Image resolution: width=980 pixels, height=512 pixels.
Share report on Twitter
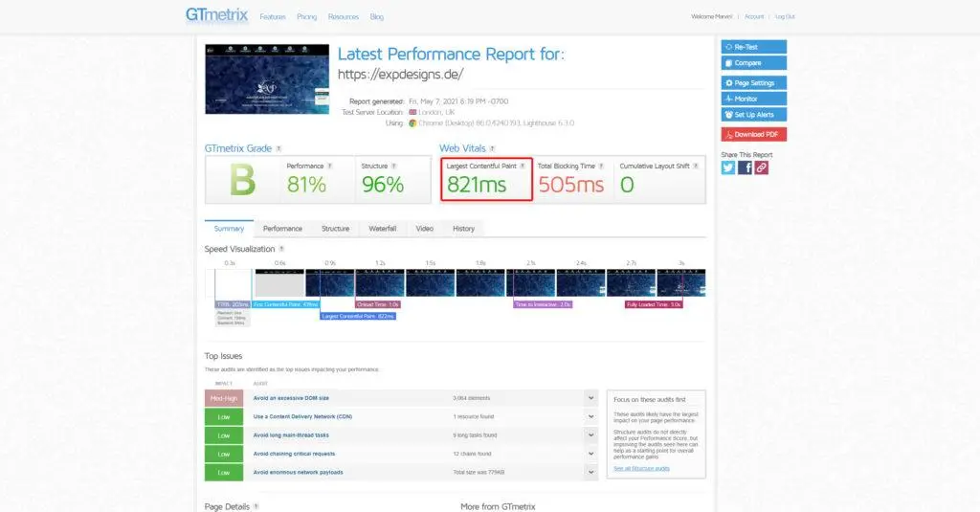click(x=728, y=167)
